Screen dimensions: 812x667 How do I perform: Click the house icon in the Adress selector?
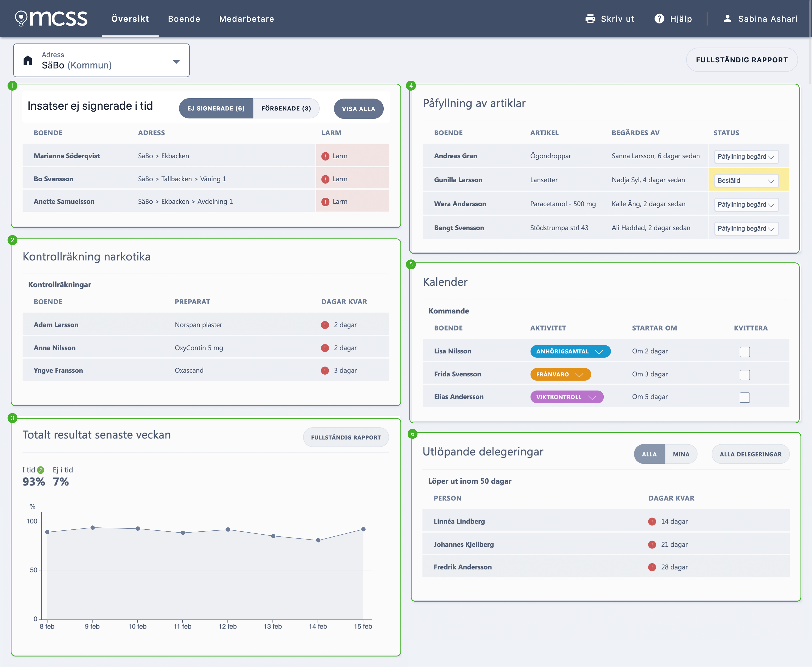28,60
